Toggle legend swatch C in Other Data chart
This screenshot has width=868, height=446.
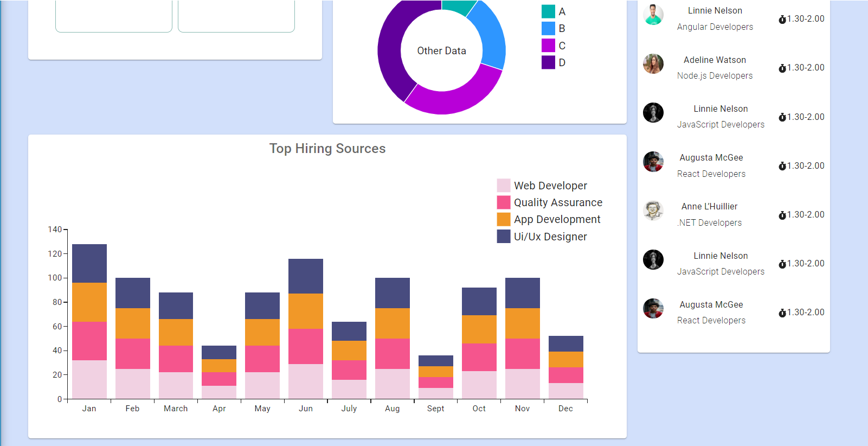[548, 46]
